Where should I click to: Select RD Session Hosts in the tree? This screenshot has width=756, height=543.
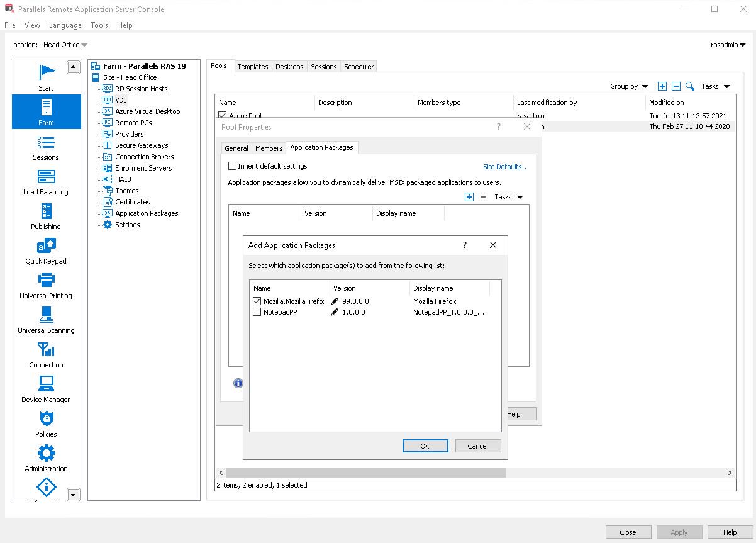point(141,89)
